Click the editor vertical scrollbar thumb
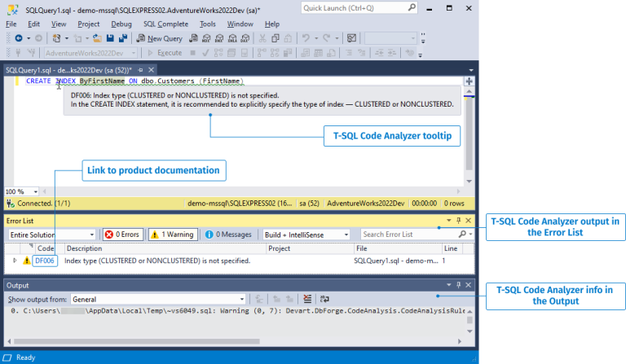 click(x=469, y=134)
